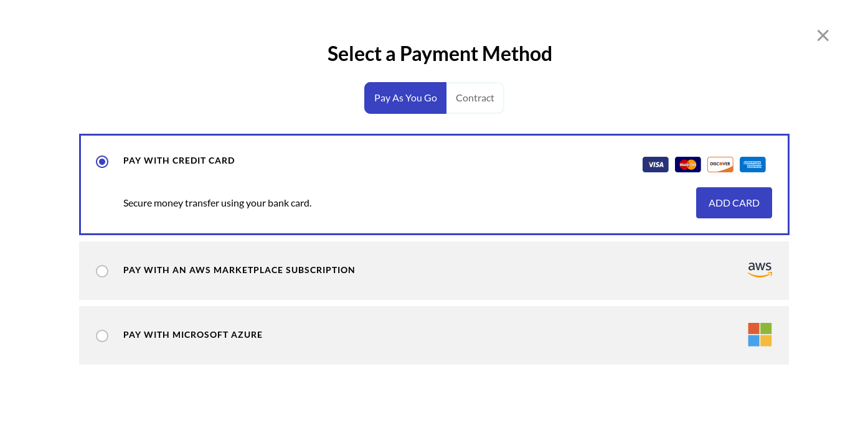
Task: Open the AWS Marketplace Subscription row
Action: 434,270
